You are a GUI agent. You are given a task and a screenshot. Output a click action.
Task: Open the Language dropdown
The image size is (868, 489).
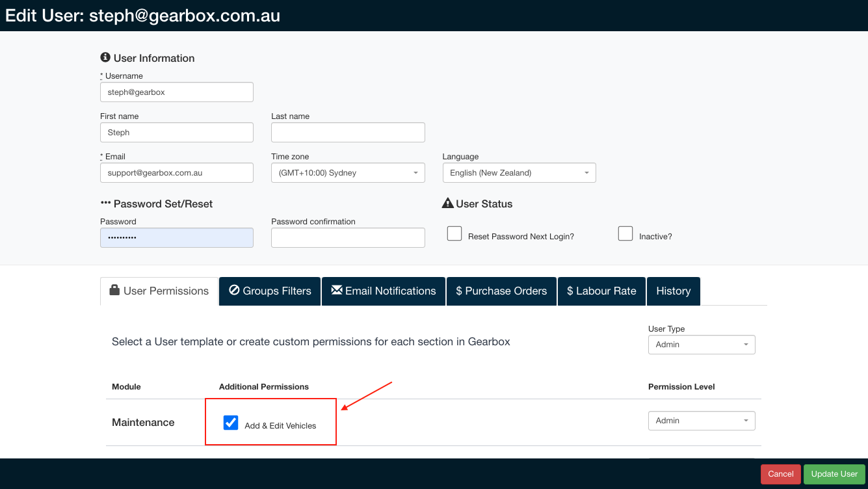[x=519, y=173]
